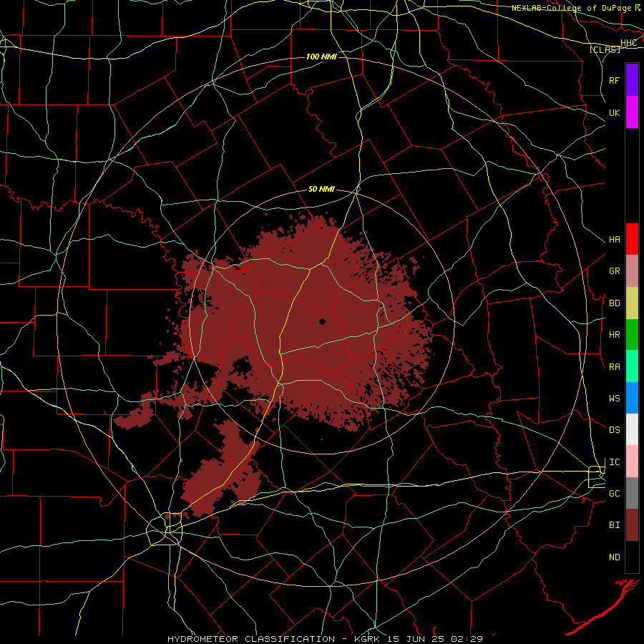Viewport: 644px width, 644px height.
Task: Click the UK legend label
Action: pos(614,112)
